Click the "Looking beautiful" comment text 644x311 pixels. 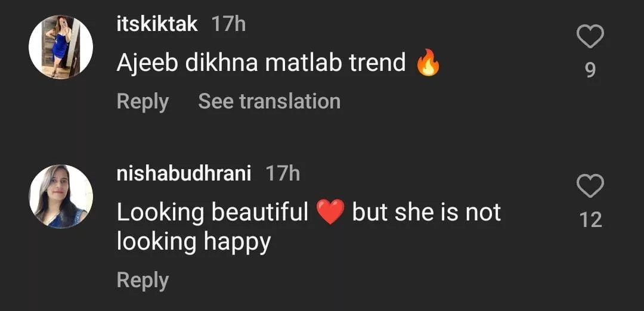pos(212,212)
